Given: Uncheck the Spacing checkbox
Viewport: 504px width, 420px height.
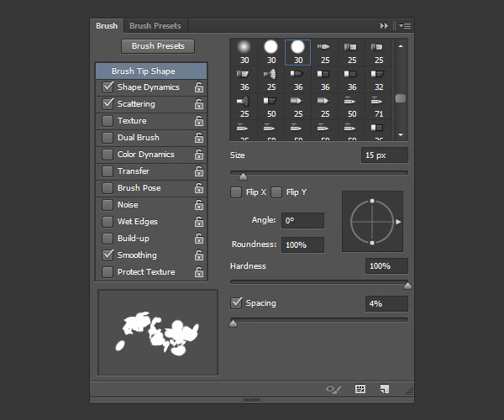Looking at the screenshot, I should [236, 303].
